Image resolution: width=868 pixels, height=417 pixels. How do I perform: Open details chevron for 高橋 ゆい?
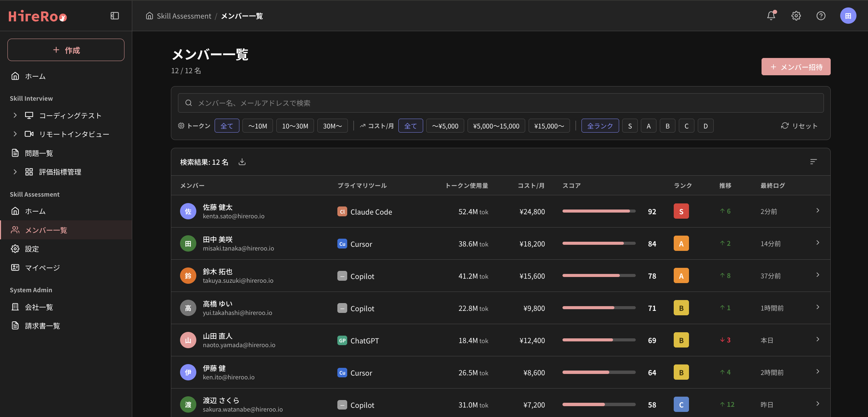(x=818, y=307)
